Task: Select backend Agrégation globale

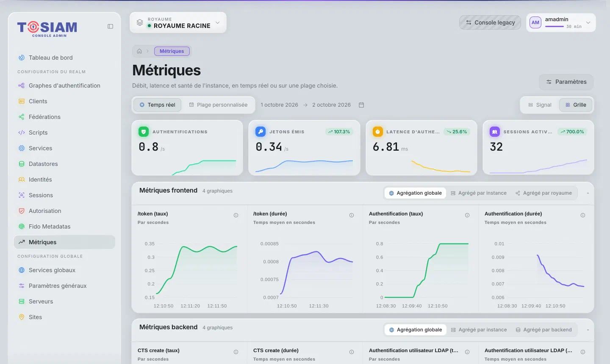Action: tap(415, 330)
